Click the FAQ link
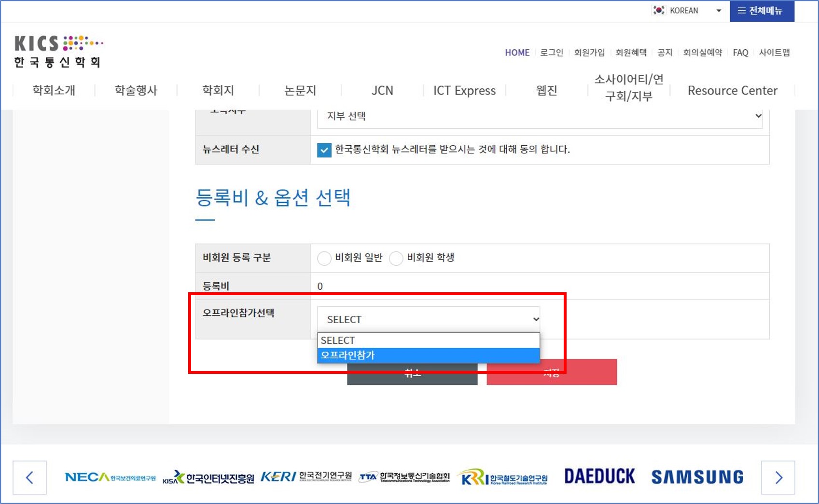 pos(740,53)
